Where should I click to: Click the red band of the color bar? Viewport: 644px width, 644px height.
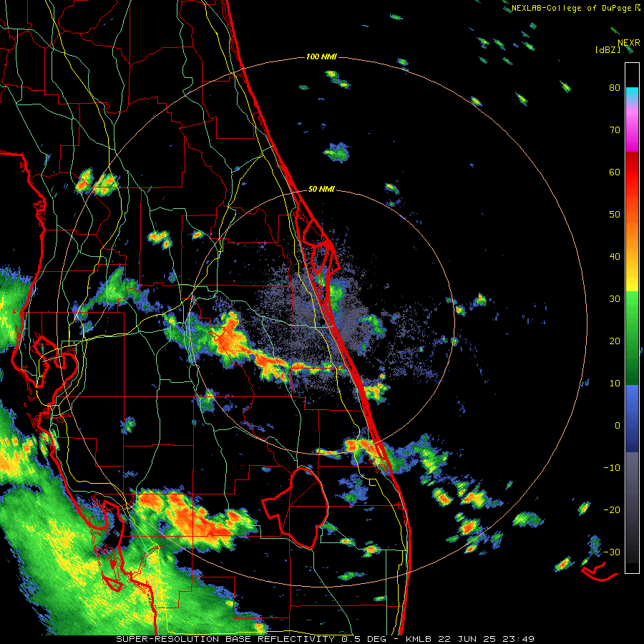(x=632, y=172)
